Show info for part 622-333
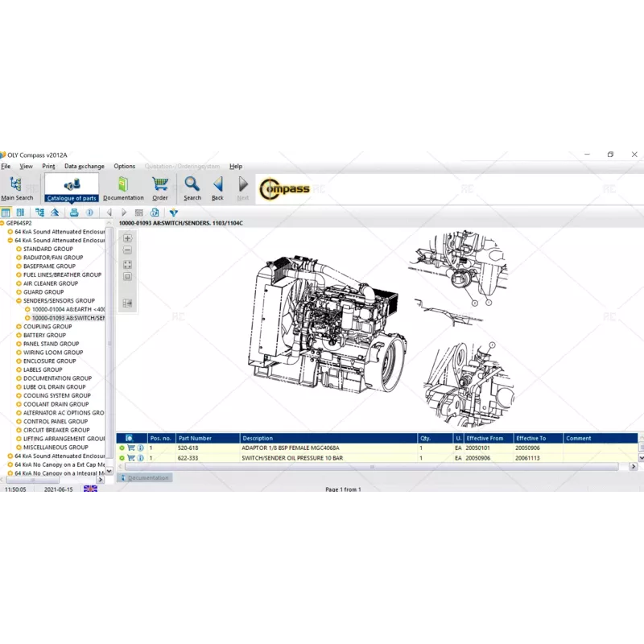The height and width of the screenshot is (644, 644). [x=140, y=458]
